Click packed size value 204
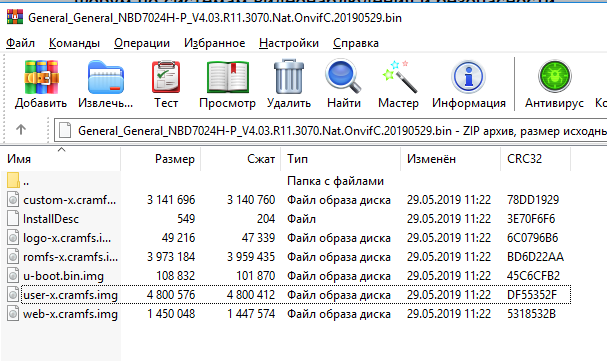 coord(266,219)
